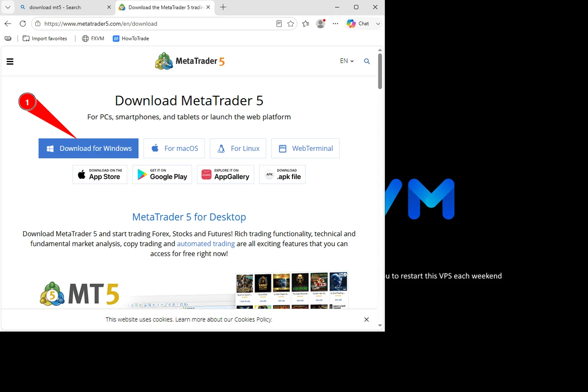This screenshot has width=588, height=392.
Task: Open browser Settings and more menu
Action: coord(335,24)
